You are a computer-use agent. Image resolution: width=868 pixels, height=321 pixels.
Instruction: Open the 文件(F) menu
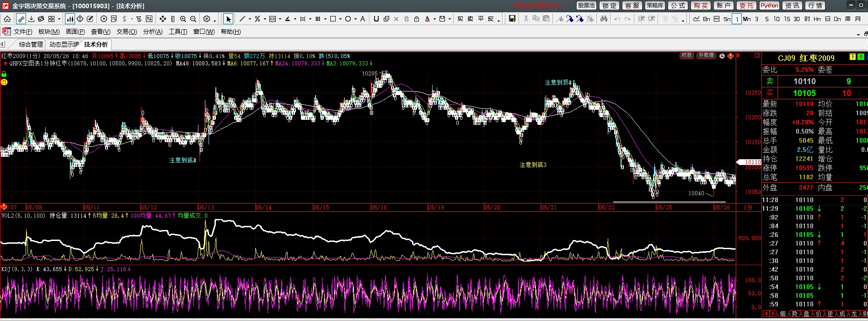tap(23, 32)
